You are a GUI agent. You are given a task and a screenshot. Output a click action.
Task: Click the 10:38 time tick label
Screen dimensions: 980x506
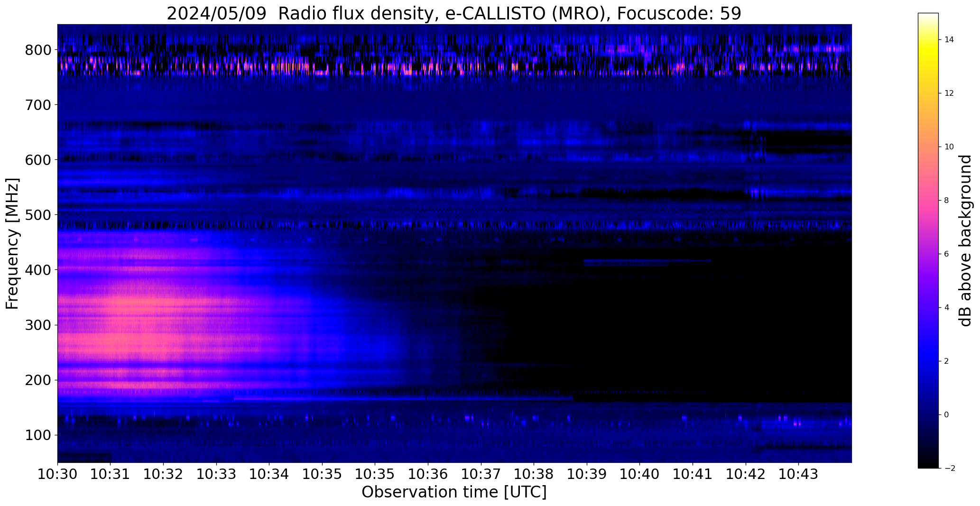534,474
